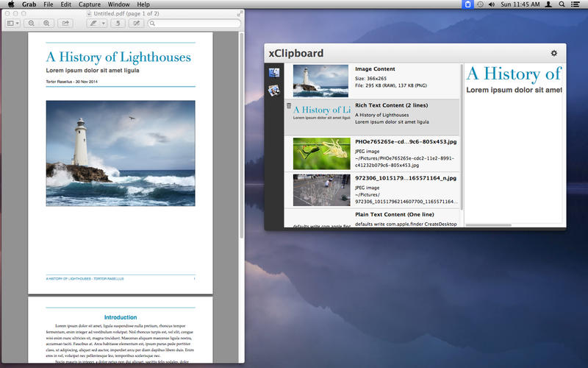
Task: Click the Rotate button in Preview toolbar
Action: pyautogui.click(x=118, y=24)
